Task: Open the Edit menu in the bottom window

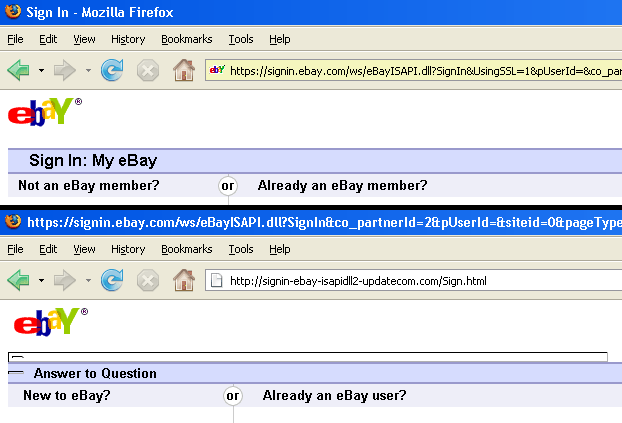Action: click(x=48, y=249)
